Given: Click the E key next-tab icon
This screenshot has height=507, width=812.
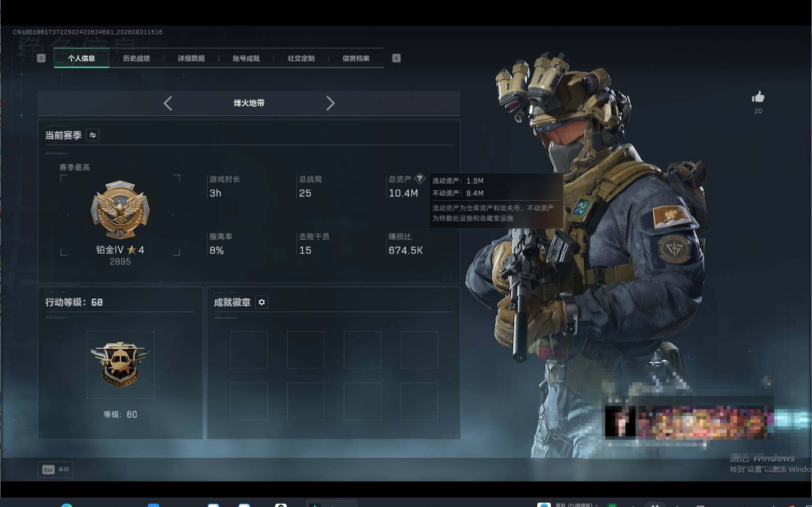Looking at the screenshot, I should [x=396, y=58].
